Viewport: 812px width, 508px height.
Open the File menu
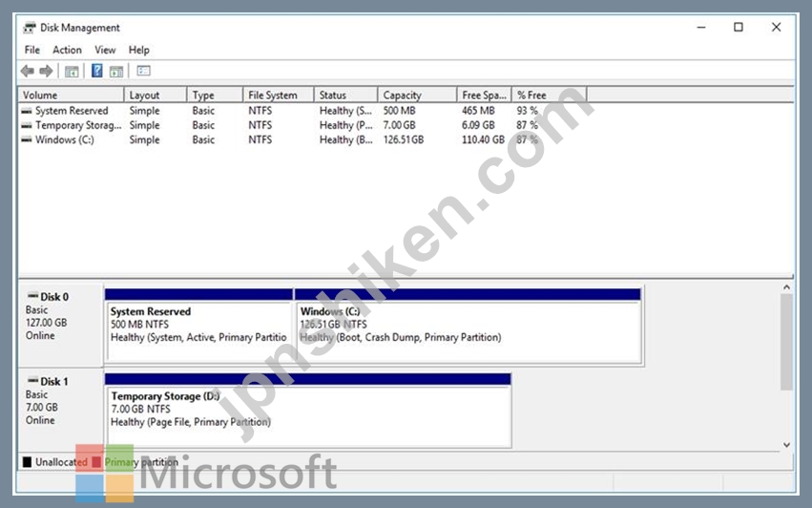[32, 50]
